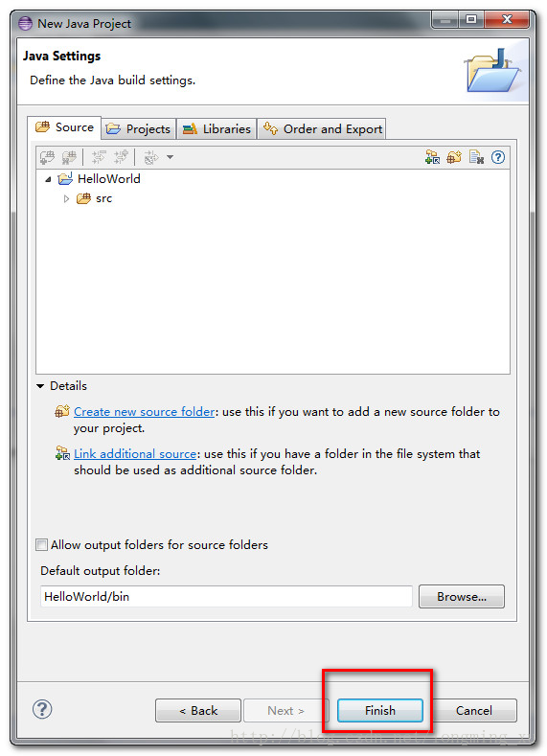Click the Create New Source Folder toolbar icon
The height and width of the screenshot is (756, 547).
coord(454,157)
